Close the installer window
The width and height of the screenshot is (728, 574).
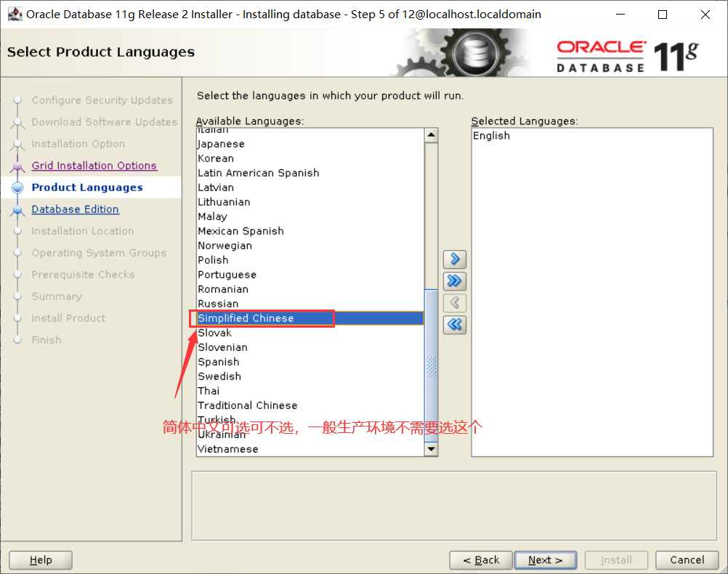click(705, 15)
